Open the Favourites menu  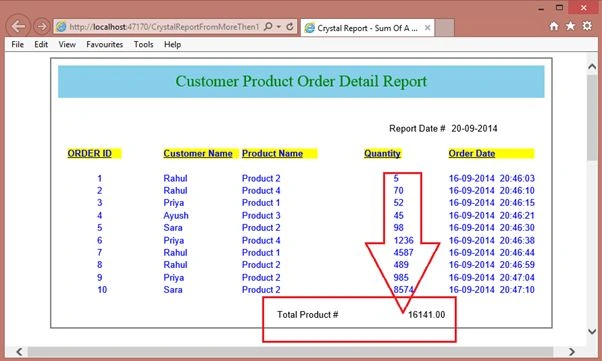click(x=104, y=45)
